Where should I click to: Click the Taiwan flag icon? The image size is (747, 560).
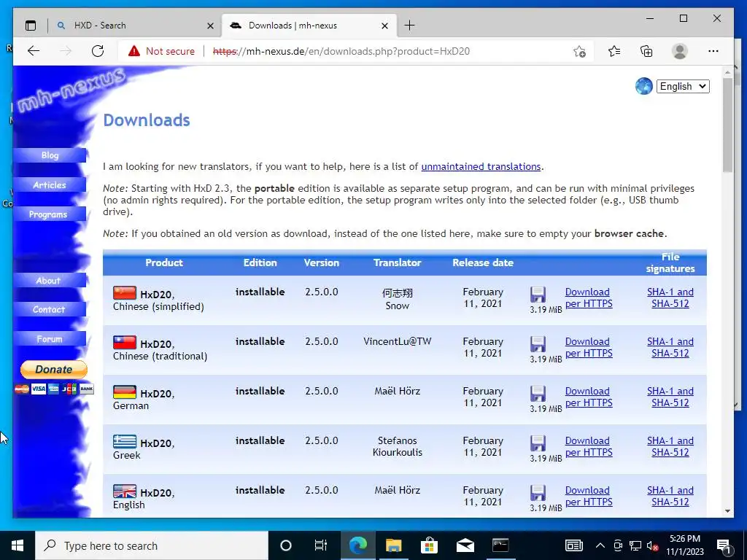(x=124, y=343)
